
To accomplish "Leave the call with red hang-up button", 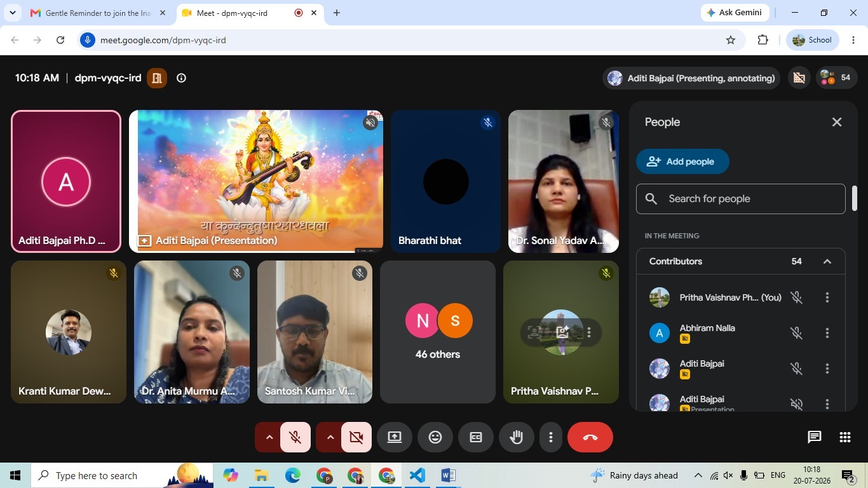I will coord(590,437).
